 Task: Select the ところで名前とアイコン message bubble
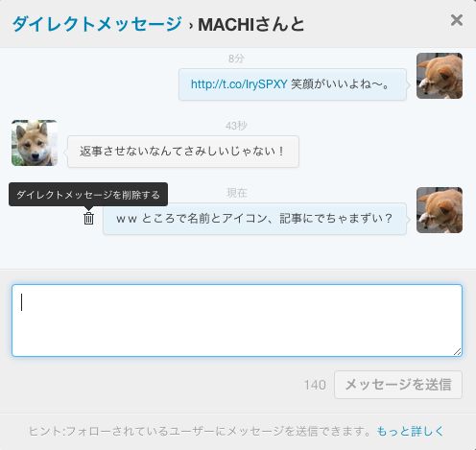tap(254, 219)
